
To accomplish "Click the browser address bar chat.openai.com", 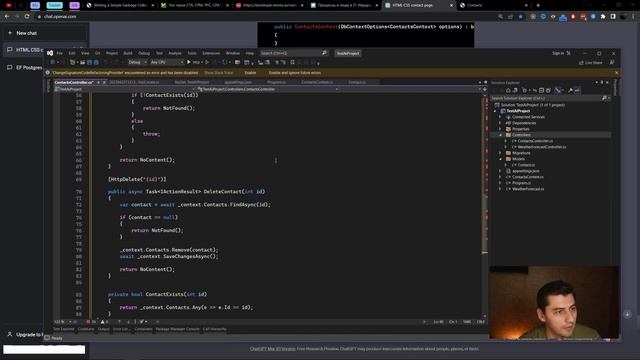I will coord(60,16).
